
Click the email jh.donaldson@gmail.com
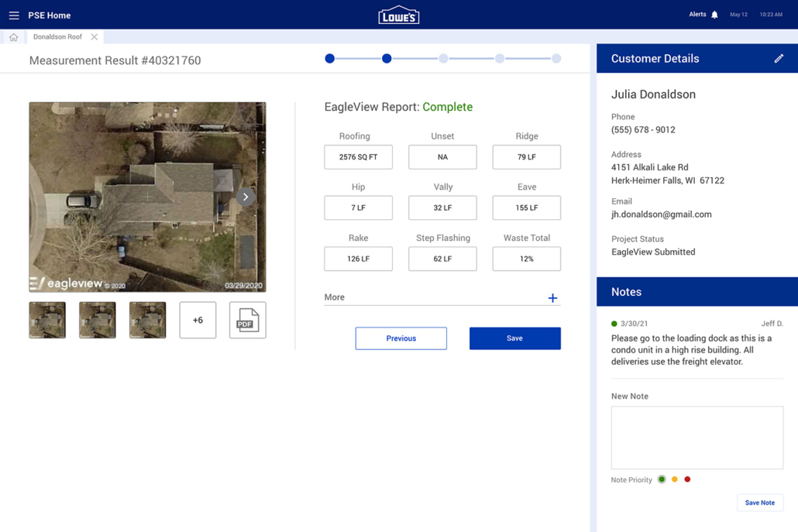coord(662,215)
